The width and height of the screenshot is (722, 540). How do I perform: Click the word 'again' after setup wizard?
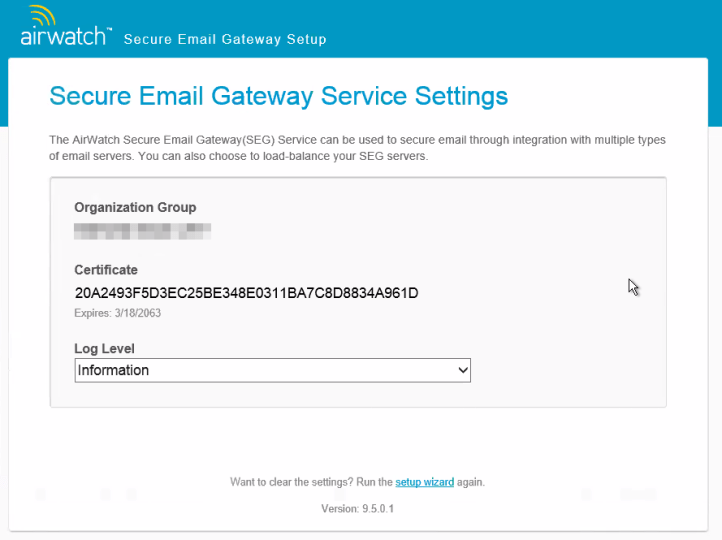[x=470, y=482]
